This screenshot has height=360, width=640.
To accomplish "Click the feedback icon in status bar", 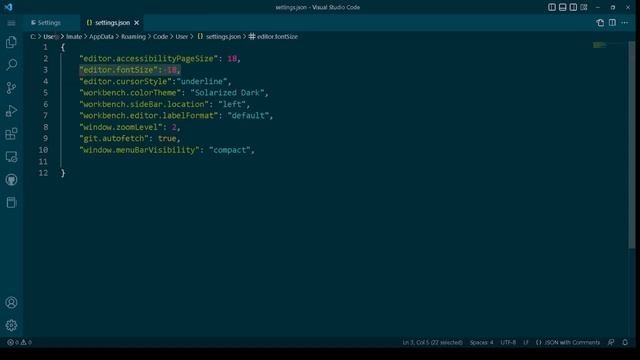I will [611, 342].
